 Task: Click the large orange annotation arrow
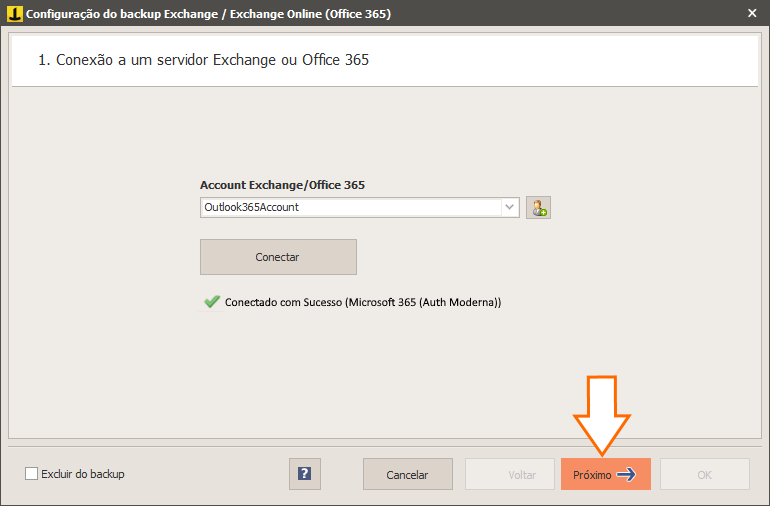[602, 415]
